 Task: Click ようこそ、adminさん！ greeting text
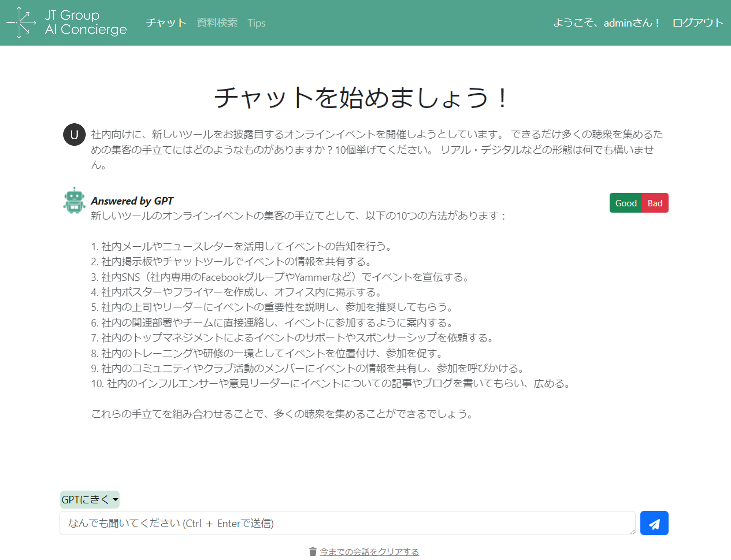606,23
